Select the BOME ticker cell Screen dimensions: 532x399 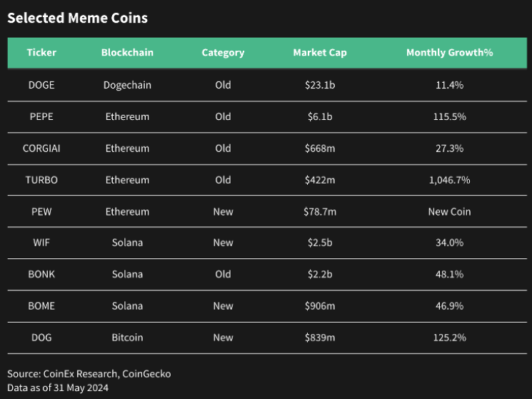tap(41, 306)
